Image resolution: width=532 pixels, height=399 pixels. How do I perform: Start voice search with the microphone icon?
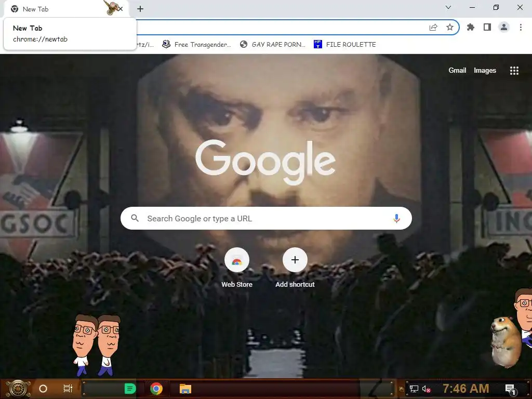click(x=396, y=219)
